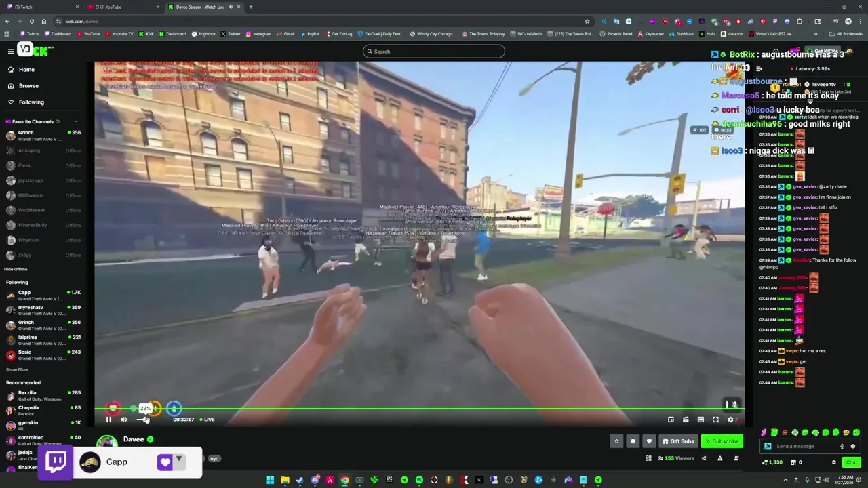Click the Gift Subs button
Viewport: 868px width, 488px height.
click(678, 441)
